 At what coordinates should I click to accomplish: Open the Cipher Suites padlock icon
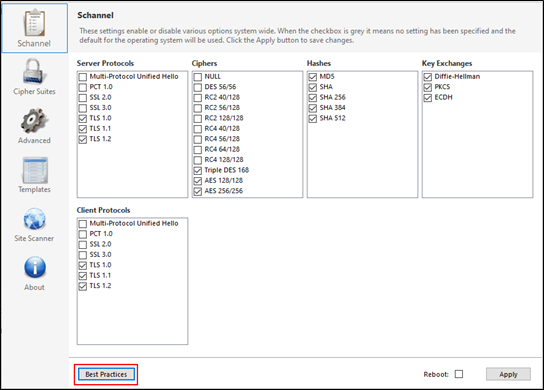pos(33,71)
